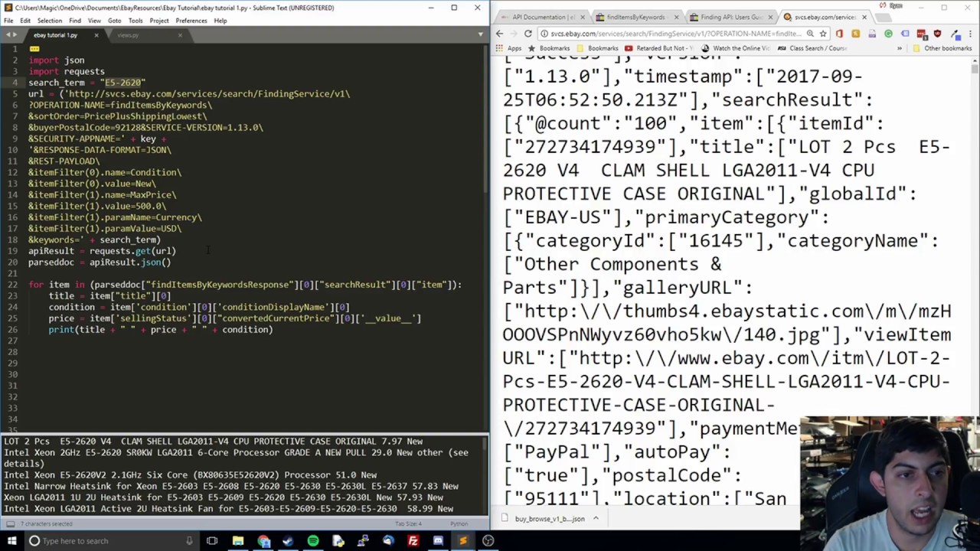The height and width of the screenshot is (551, 980).
Task: Expand download item options caret
Action: [x=596, y=519]
